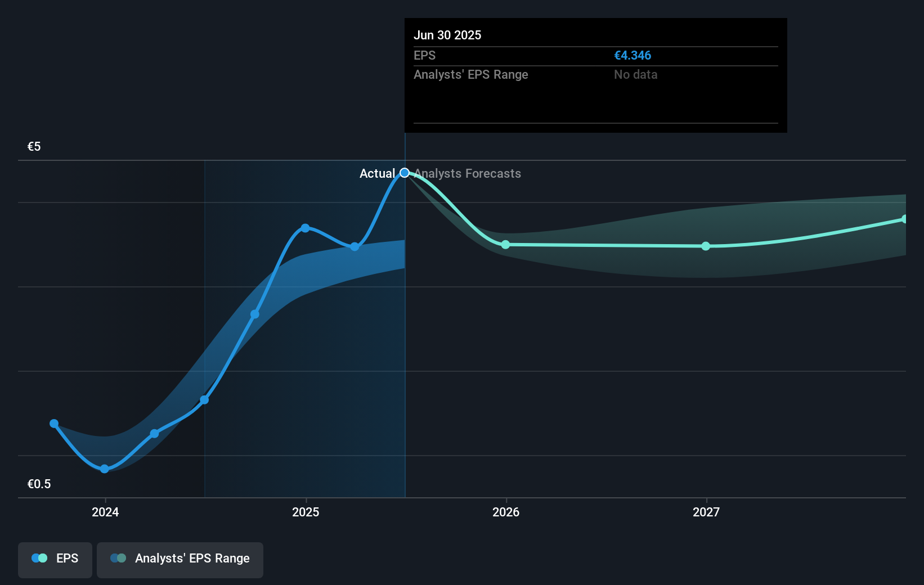This screenshot has height=585, width=924.
Task: Select the Jun 30 2025 actual data point
Action: click(405, 173)
